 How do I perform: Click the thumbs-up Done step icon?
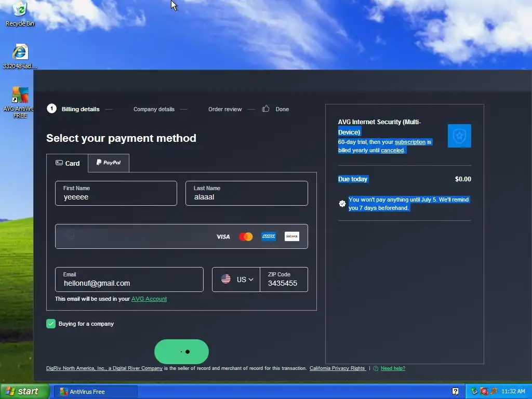coord(265,109)
